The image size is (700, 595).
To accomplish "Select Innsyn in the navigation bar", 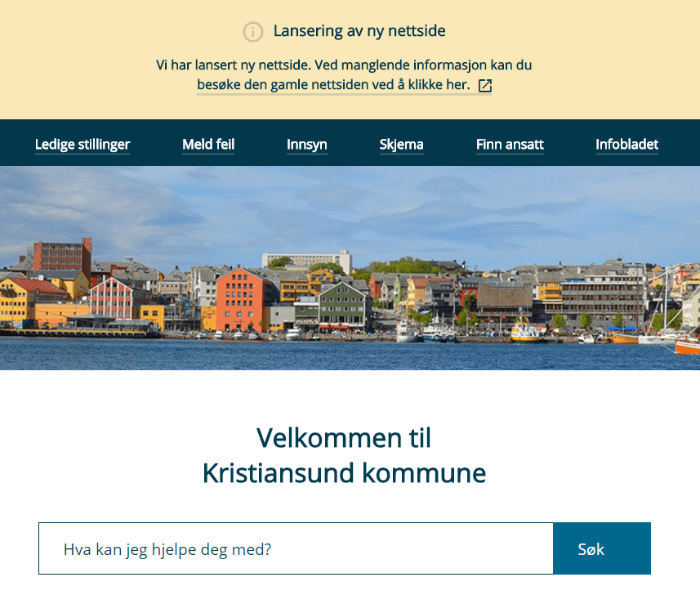I will [x=306, y=145].
